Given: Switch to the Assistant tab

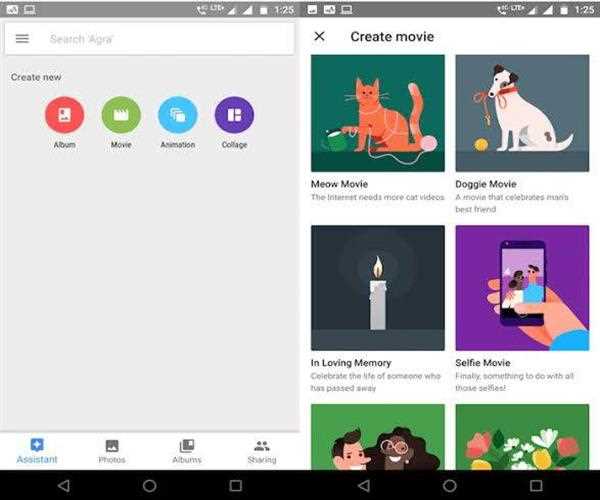Looking at the screenshot, I should [x=37, y=451].
